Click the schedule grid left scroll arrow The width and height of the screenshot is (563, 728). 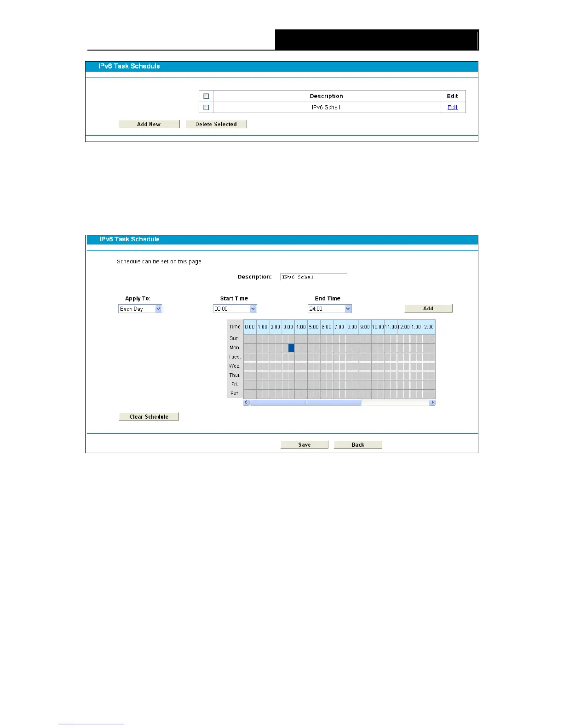[247, 402]
